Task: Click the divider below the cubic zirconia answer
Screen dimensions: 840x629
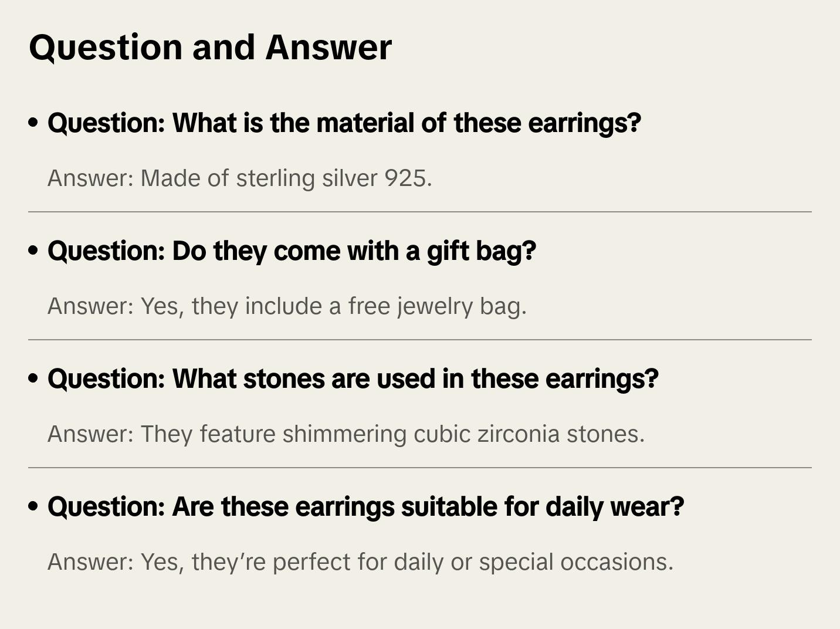Action: coord(420,468)
